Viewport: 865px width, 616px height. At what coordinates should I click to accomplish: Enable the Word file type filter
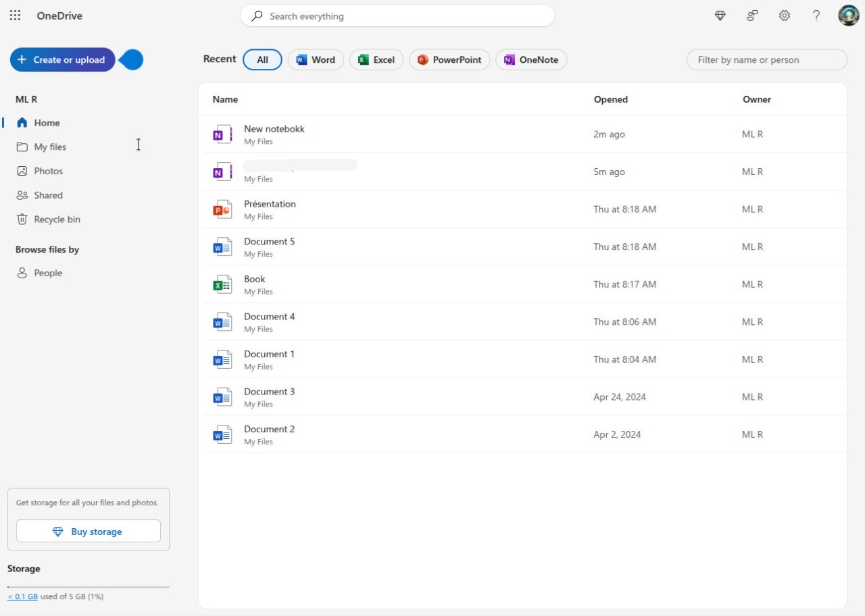[x=315, y=59]
